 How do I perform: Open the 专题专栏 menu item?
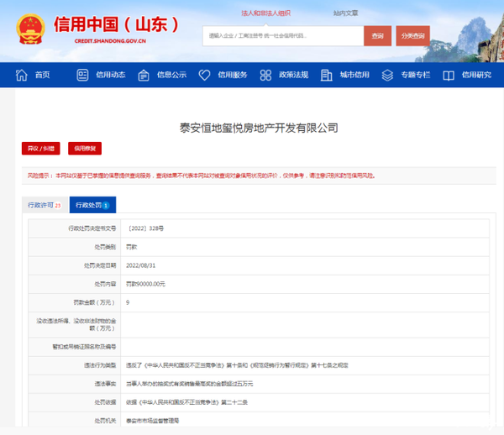coord(416,75)
